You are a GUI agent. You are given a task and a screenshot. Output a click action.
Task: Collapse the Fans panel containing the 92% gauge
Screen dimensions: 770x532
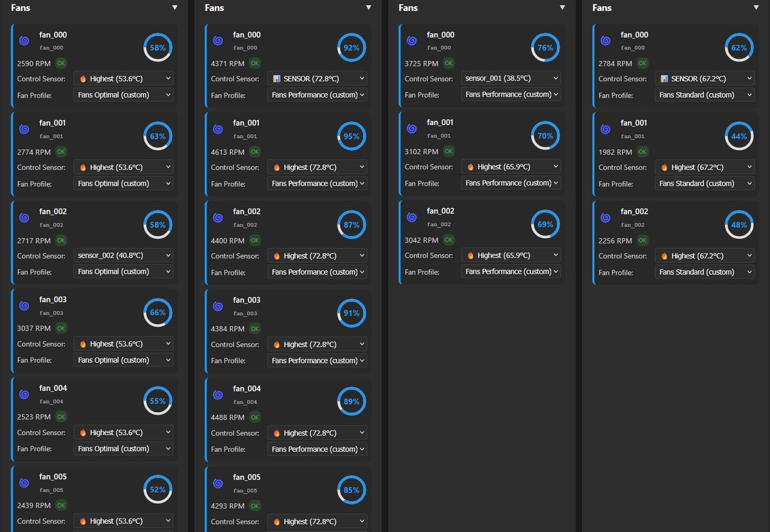point(368,8)
